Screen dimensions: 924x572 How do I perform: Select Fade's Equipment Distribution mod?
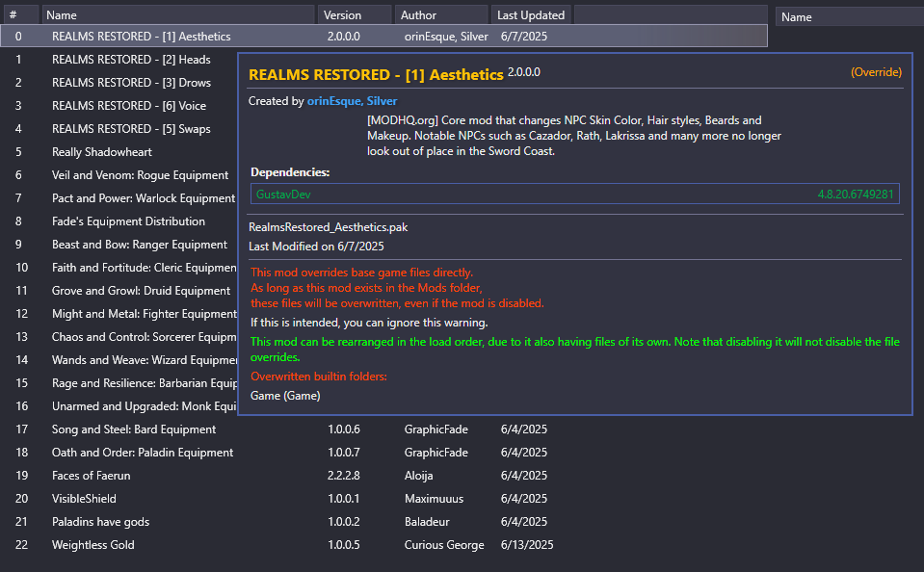pyautogui.click(x=128, y=221)
